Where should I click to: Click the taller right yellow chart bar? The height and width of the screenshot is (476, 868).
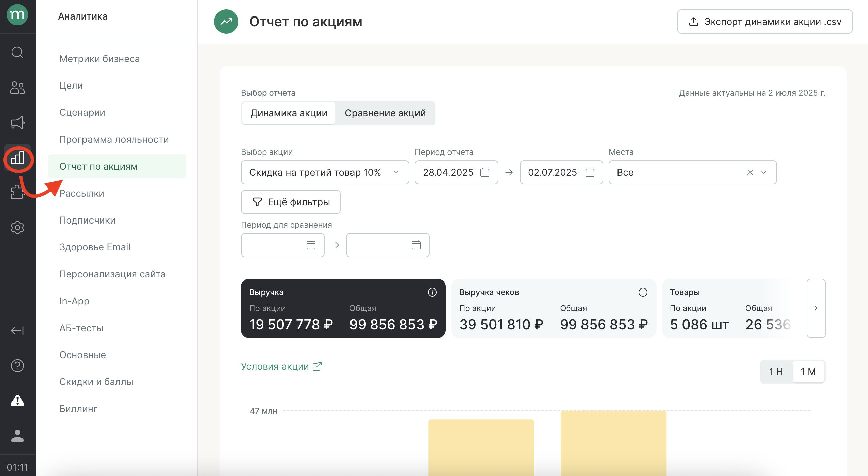point(613,443)
